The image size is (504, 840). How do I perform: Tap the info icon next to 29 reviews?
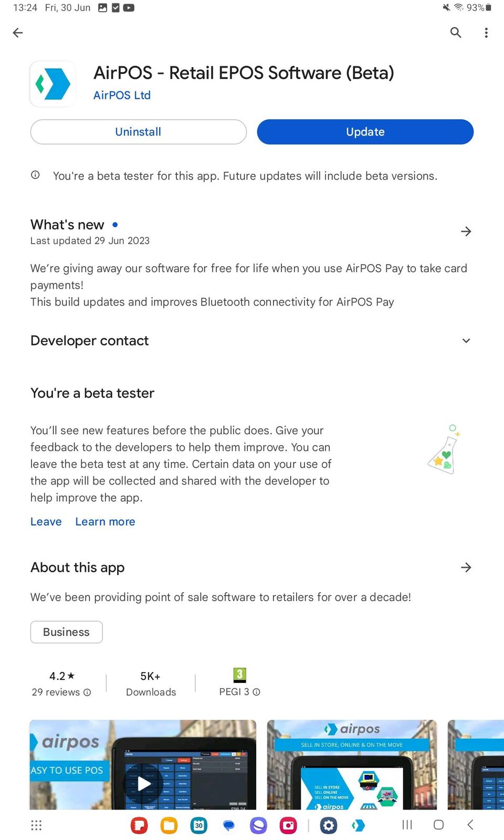(x=87, y=692)
